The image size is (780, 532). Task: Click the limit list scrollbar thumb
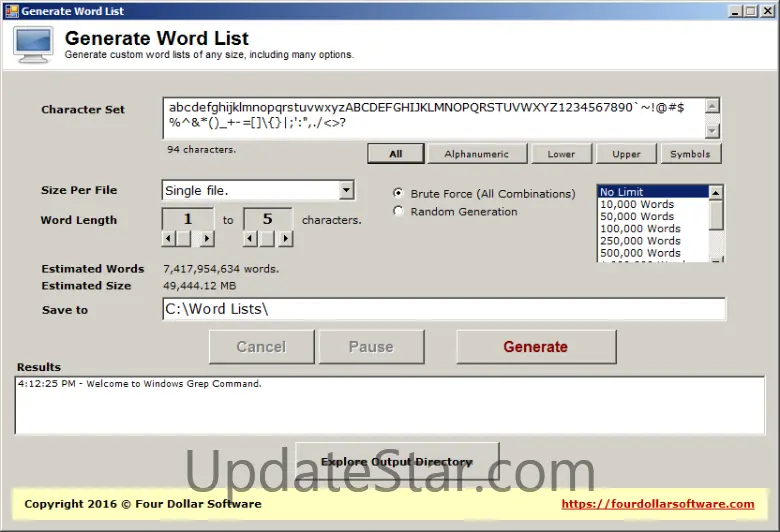coord(715,214)
